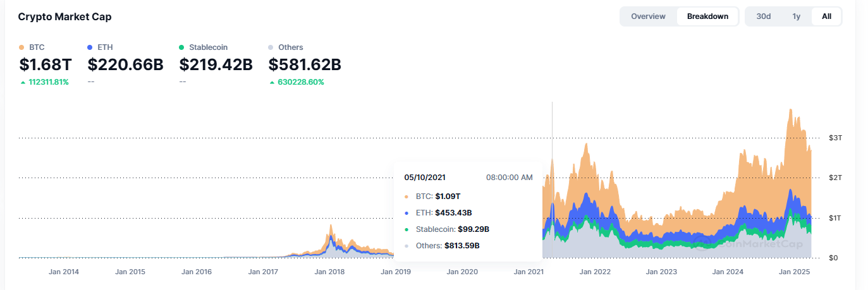Viewport: 868px width, 290px height.
Task: Click the orange BTC dot in tooltip
Action: [x=406, y=197]
